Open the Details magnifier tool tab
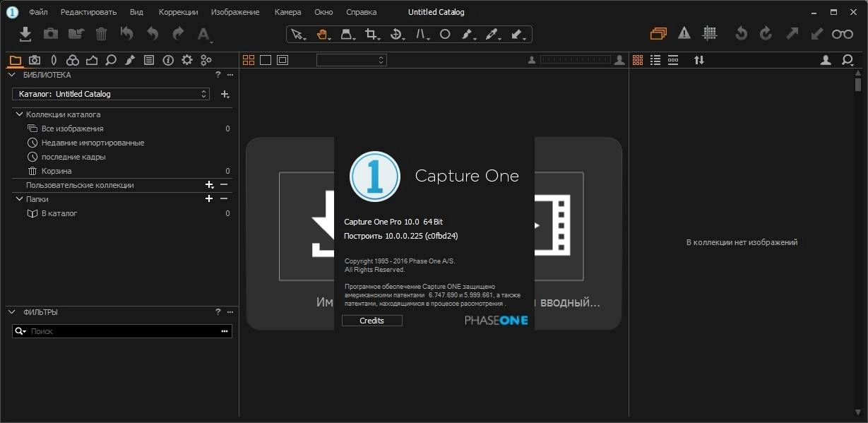Screen dimensions: 868x423 111,60
